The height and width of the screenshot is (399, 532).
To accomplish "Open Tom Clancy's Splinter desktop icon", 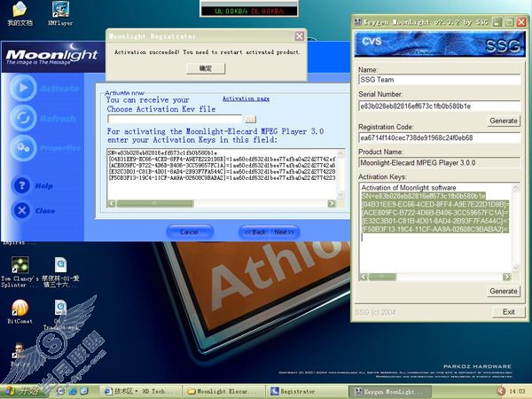I will pos(20,272).
